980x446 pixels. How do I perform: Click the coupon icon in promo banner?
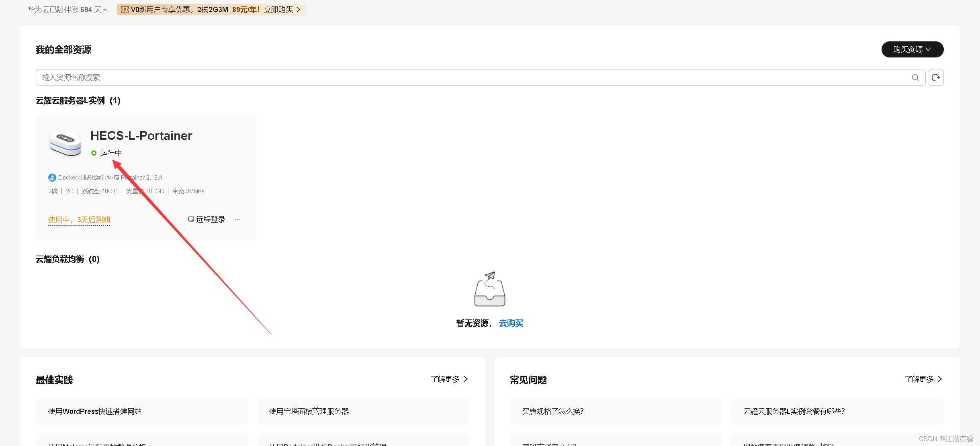pos(125,10)
